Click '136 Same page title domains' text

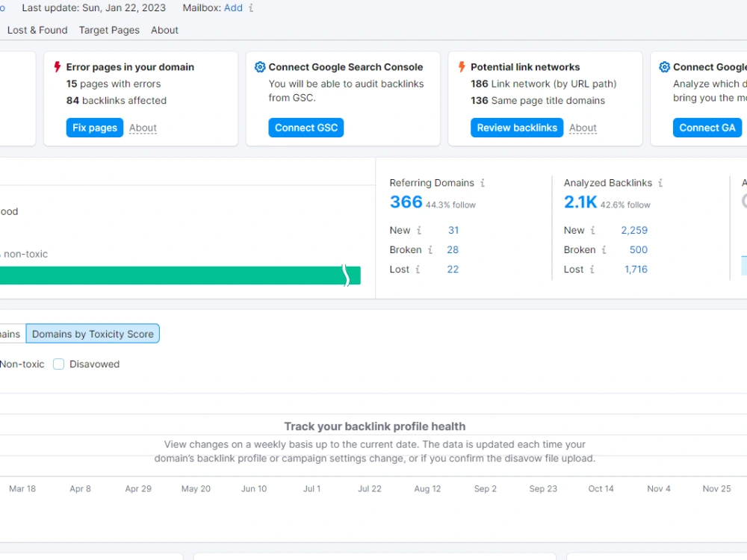coord(538,101)
